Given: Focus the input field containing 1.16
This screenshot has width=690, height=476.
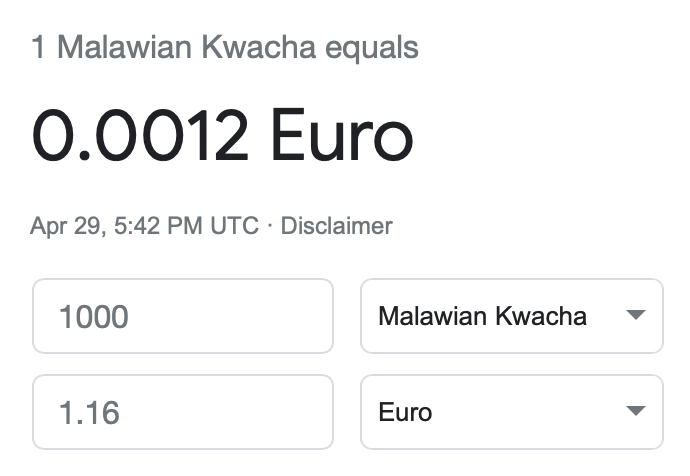Looking at the screenshot, I should [x=182, y=412].
